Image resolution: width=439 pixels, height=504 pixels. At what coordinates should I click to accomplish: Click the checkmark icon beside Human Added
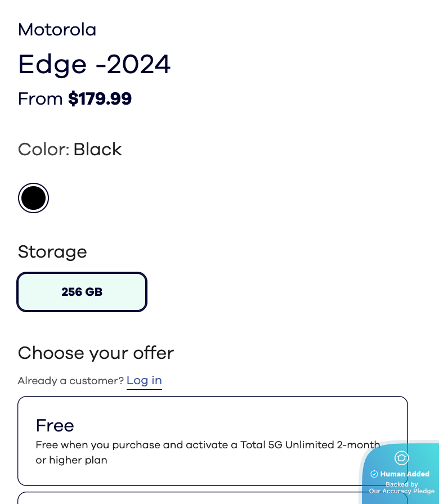(374, 474)
